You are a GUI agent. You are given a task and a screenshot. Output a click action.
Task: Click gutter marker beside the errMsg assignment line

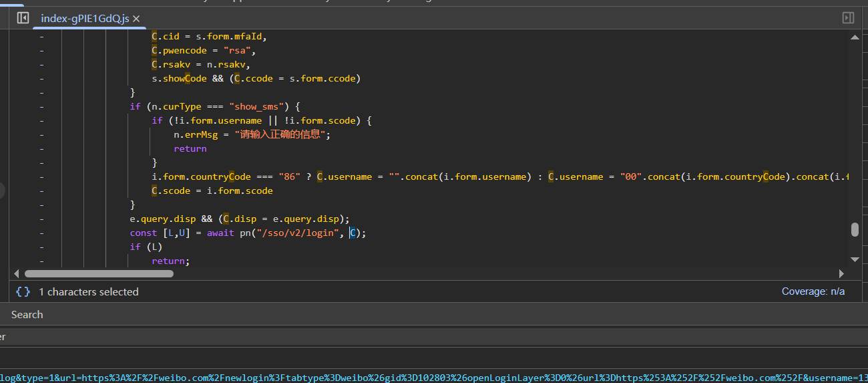tap(41, 134)
